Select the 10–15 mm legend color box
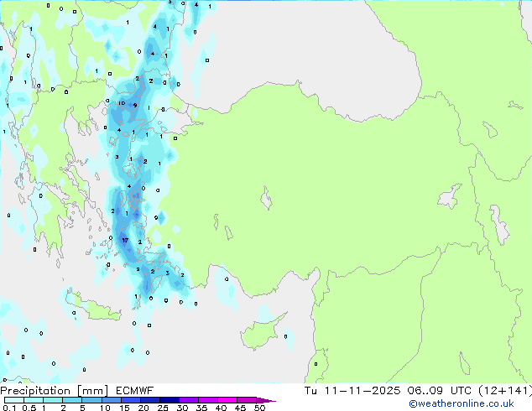The image size is (532, 411). click(x=112, y=400)
